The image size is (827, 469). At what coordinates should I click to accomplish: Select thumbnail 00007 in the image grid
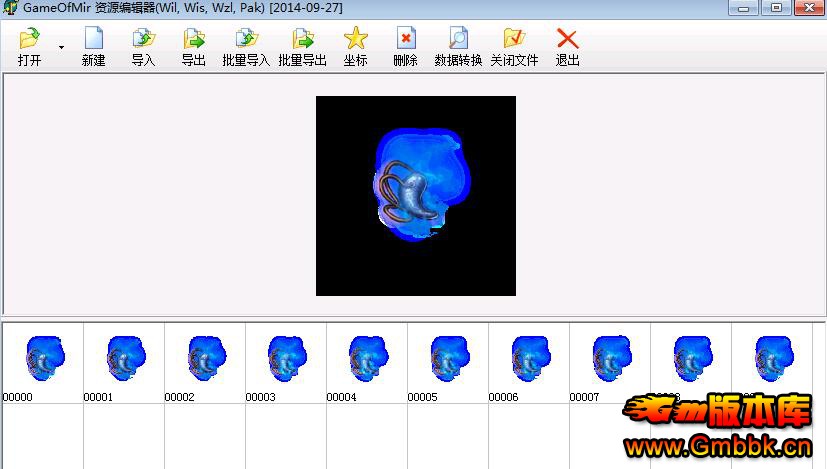tap(610, 359)
